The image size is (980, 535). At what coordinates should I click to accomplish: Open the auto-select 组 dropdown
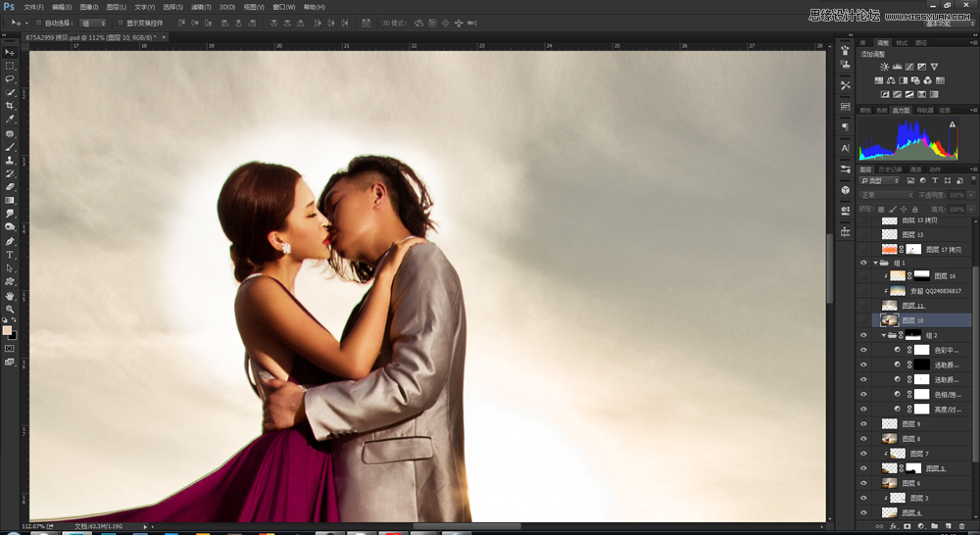[x=94, y=24]
